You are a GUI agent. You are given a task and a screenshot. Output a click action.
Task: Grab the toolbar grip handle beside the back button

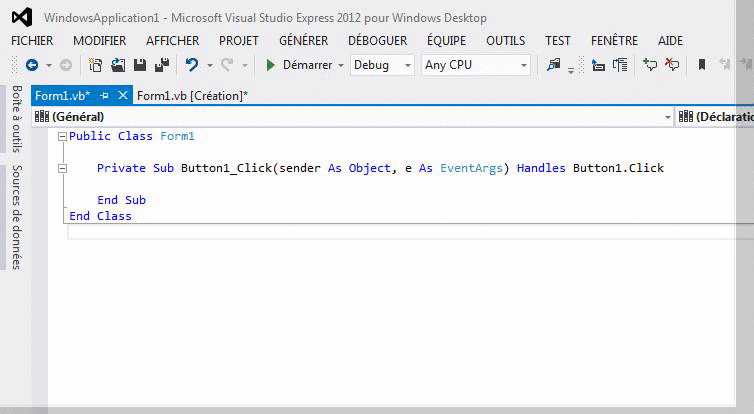[x=14, y=65]
